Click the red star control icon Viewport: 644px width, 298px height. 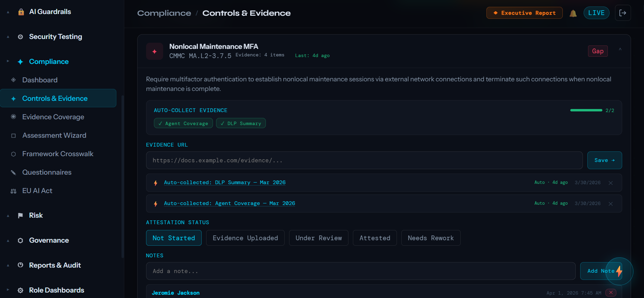(x=155, y=52)
